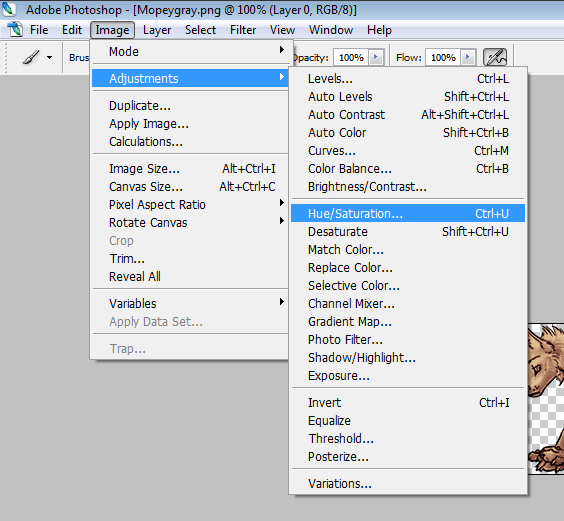Open the File menu
The height and width of the screenshot is (521, 564).
[39, 30]
